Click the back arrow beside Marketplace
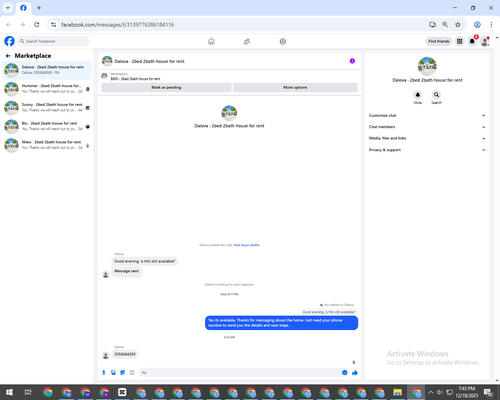500x400 pixels. click(8, 56)
